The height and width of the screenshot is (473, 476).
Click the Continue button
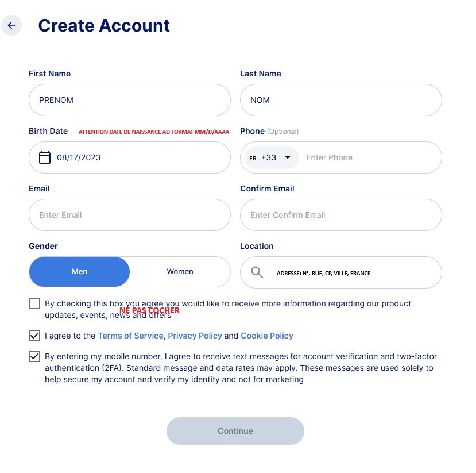click(235, 431)
